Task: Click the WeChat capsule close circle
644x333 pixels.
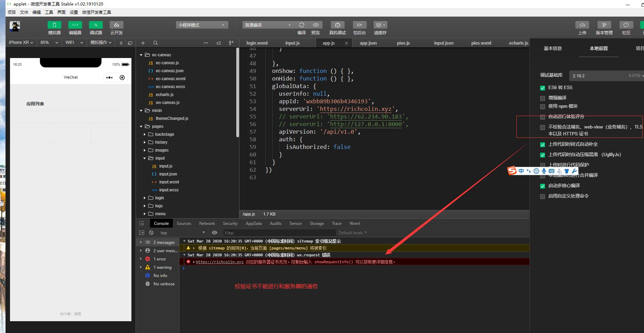Action: click(x=122, y=77)
